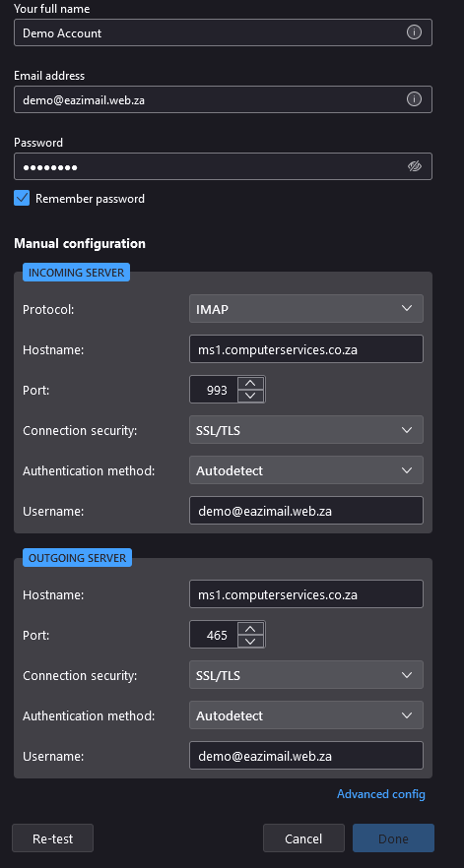This screenshot has width=464, height=868.
Task: Click the Re-test button
Action: coord(52,838)
